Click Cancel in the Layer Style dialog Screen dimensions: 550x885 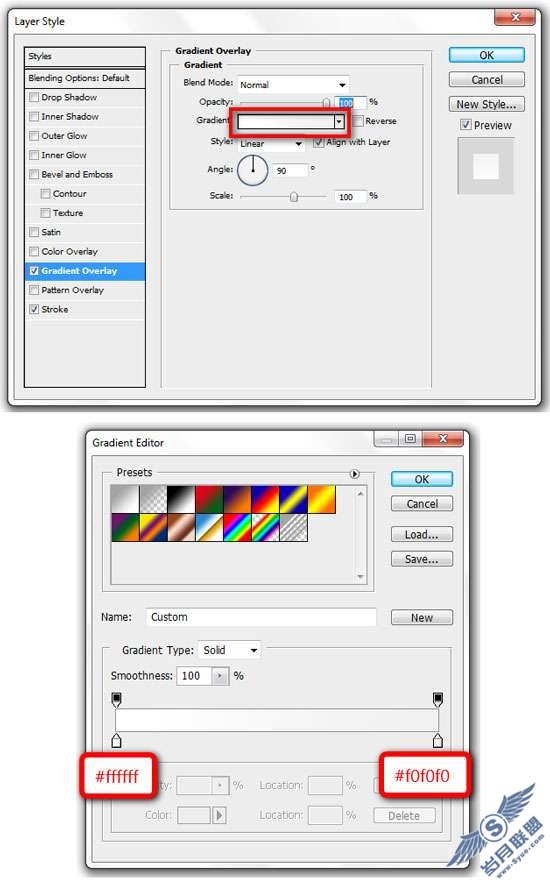click(487, 80)
